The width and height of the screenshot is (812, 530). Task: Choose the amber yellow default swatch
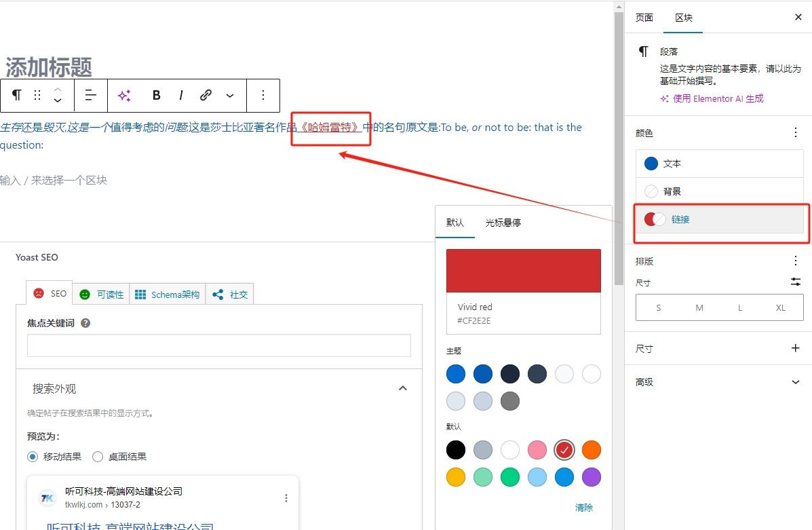pyautogui.click(x=456, y=477)
